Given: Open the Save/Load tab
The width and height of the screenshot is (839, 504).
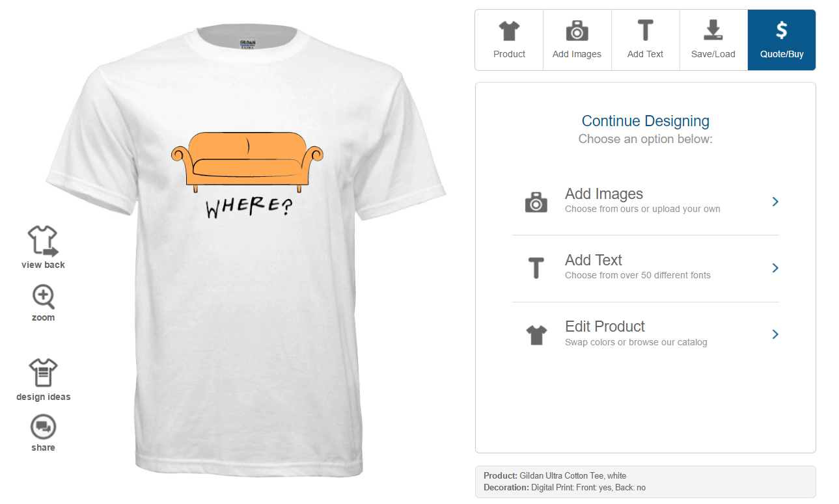Looking at the screenshot, I should click(713, 40).
